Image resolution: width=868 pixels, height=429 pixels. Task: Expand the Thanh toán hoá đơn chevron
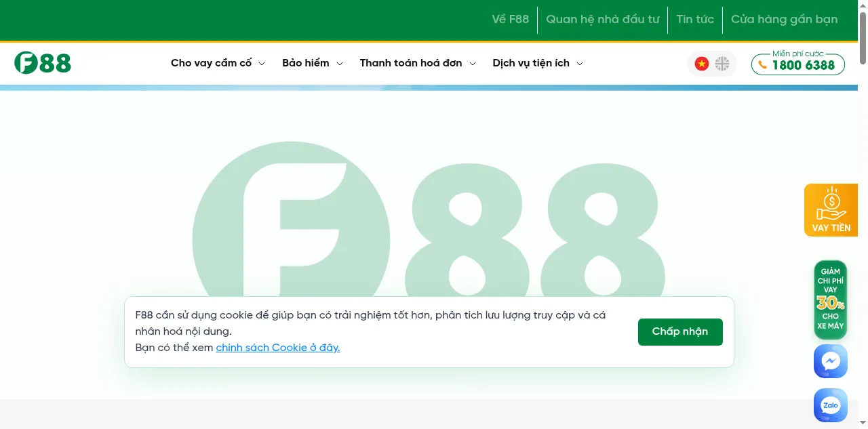[473, 64]
